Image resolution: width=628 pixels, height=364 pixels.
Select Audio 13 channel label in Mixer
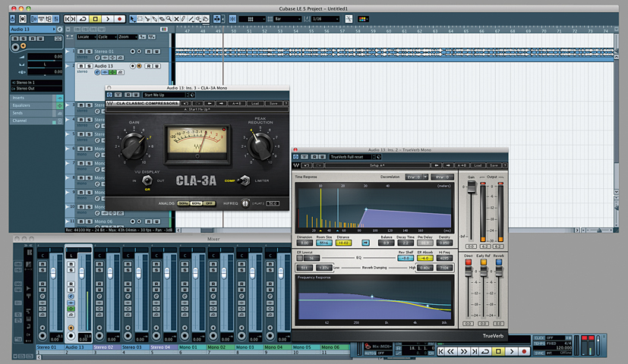click(x=78, y=347)
